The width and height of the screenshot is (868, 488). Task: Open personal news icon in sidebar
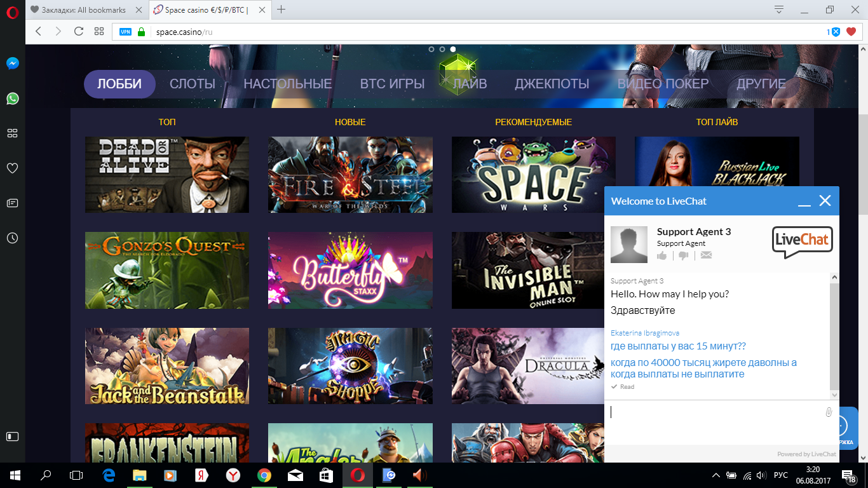click(x=12, y=203)
